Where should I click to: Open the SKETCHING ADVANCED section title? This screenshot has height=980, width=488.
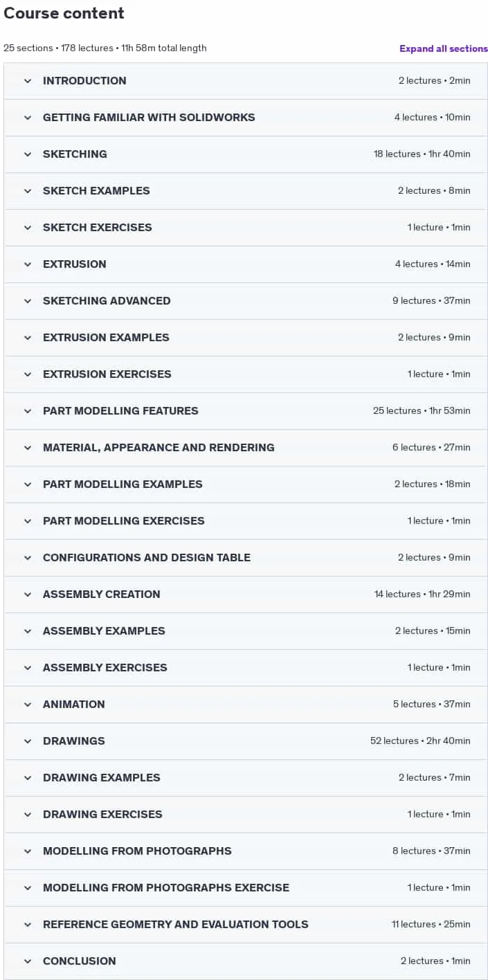107,301
